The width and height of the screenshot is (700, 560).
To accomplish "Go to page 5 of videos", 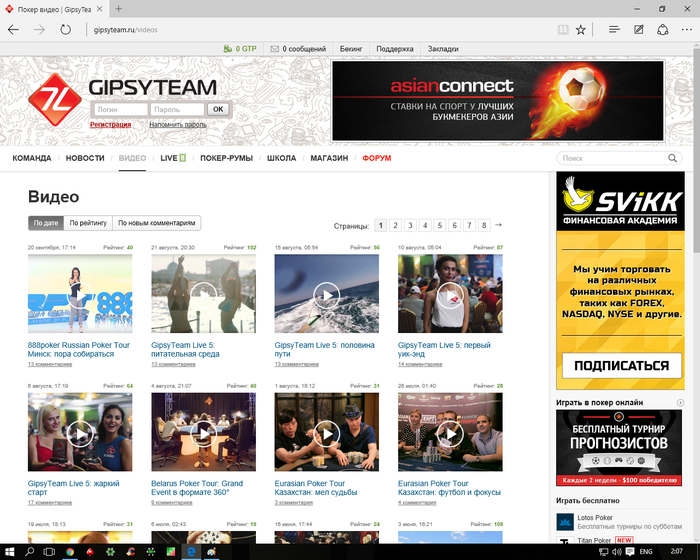I will click(440, 226).
